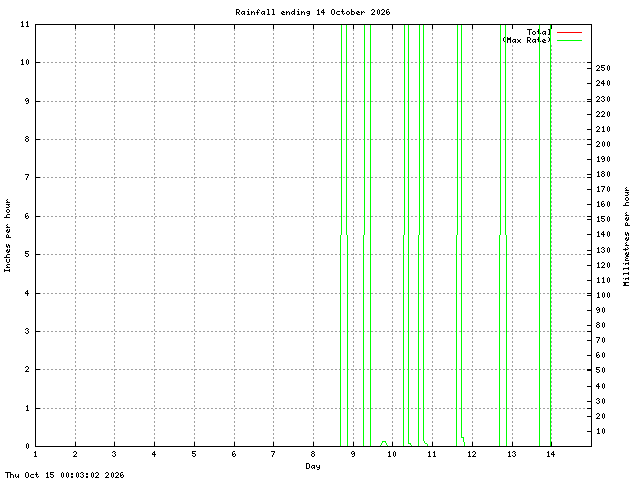Click the right-axis value 80
Screen dimensions: 640x480
600,325
